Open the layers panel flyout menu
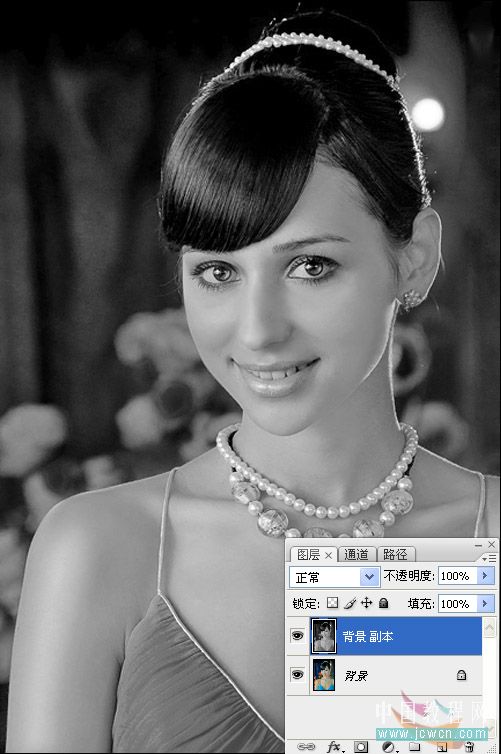This screenshot has height=754, width=501. (488, 558)
